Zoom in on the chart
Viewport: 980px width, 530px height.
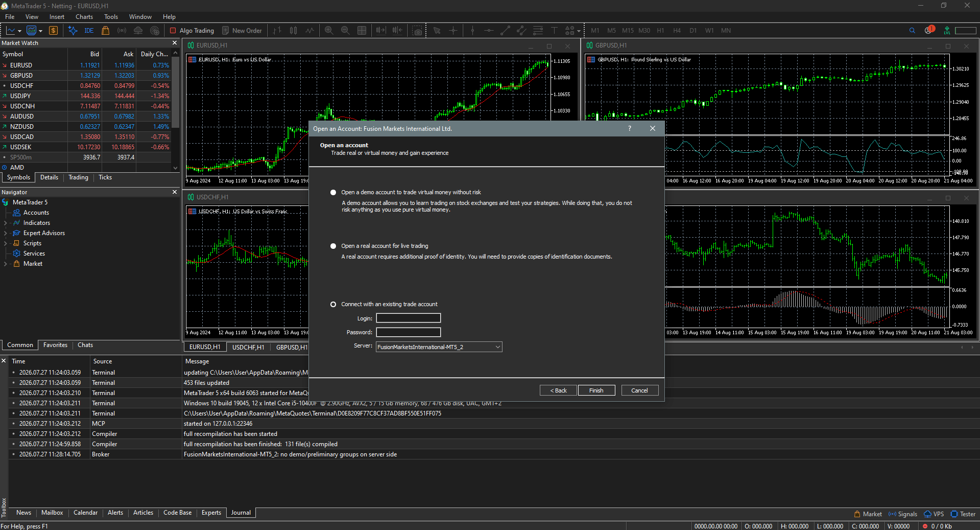(329, 31)
